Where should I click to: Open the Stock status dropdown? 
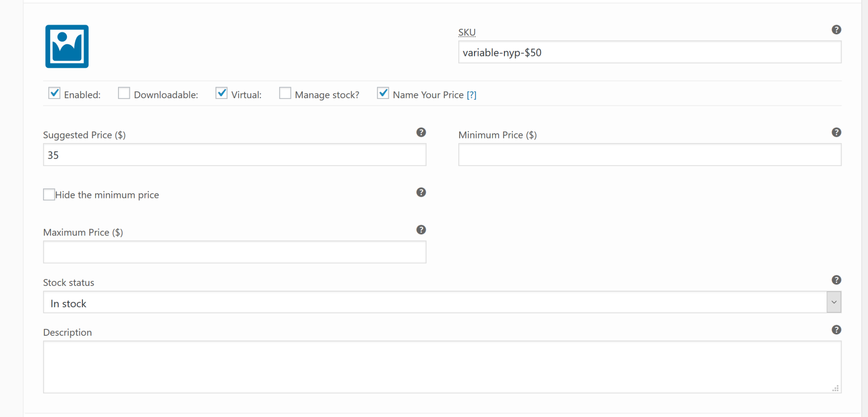pyautogui.click(x=442, y=302)
